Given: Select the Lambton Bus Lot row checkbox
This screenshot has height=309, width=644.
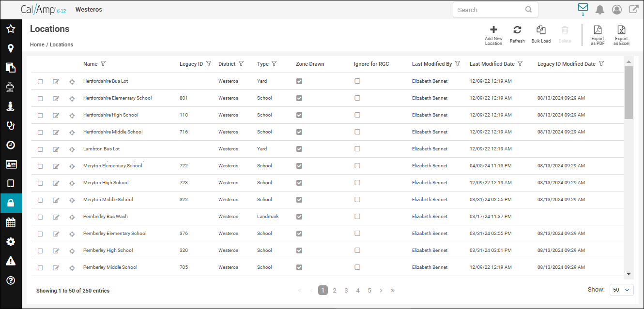Looking at the screenshot, I should (x=40, y=149).
